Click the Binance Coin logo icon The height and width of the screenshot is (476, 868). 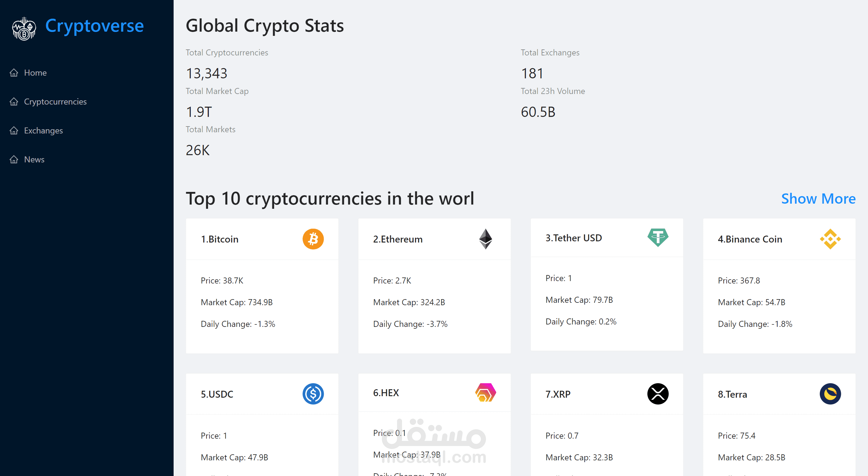click(x=831, y=239)
